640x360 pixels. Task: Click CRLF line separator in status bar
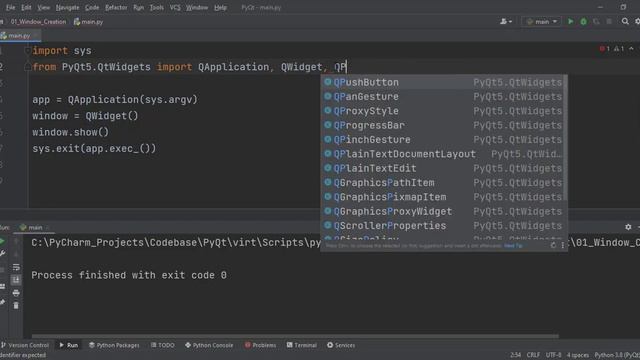coord(533,355)
